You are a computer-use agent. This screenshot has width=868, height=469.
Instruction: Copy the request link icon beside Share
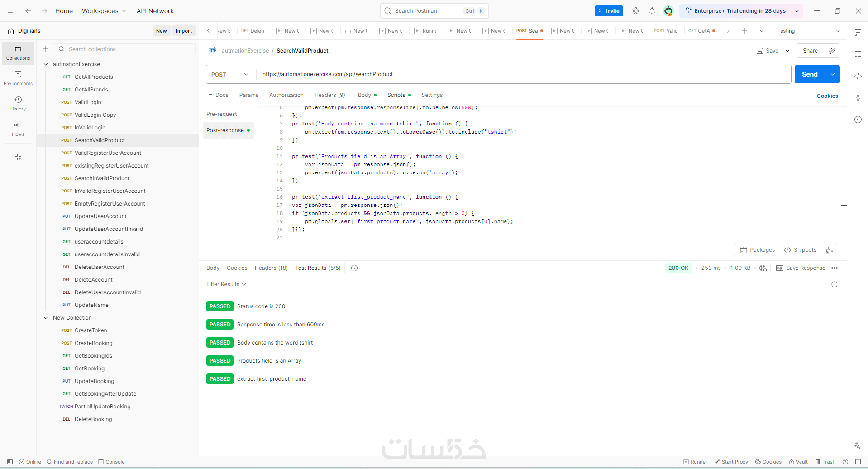pyautogui.click(x=832, y=51)
